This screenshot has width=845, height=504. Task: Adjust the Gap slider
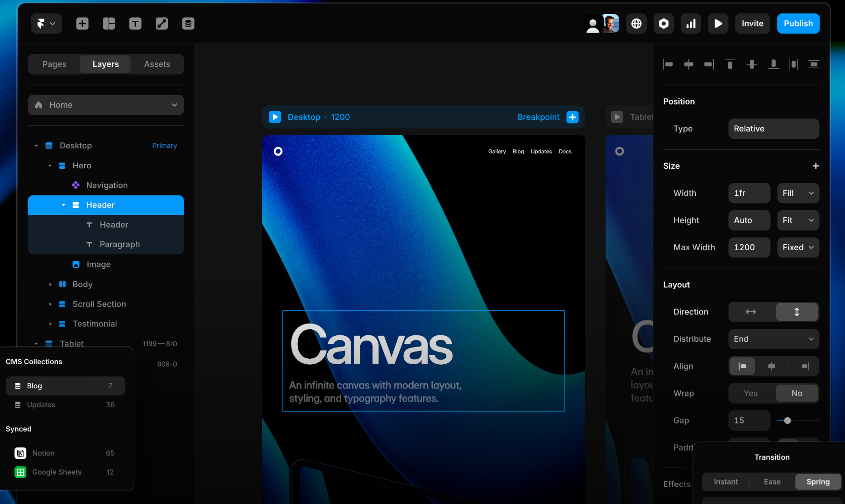(788, 420)
